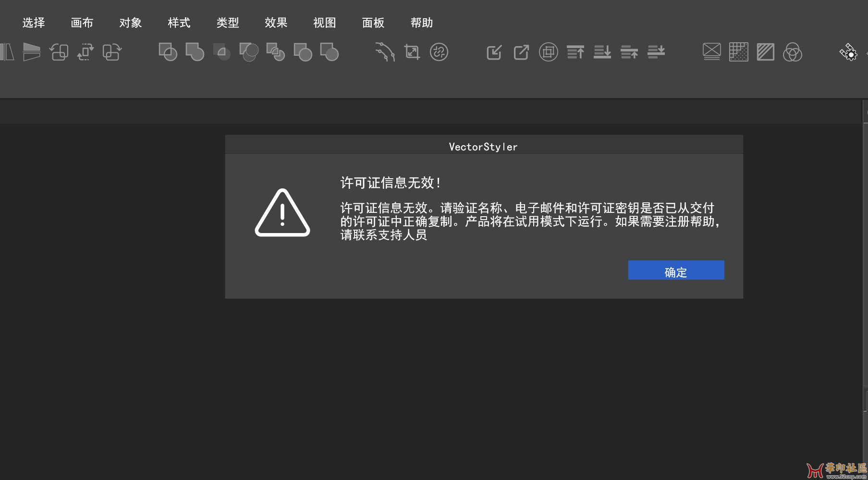Image resolution: width=868 pixels, height=480 pixels.
Task: Click the import arrow-into-box icon
Action: [x=494, y=52]
